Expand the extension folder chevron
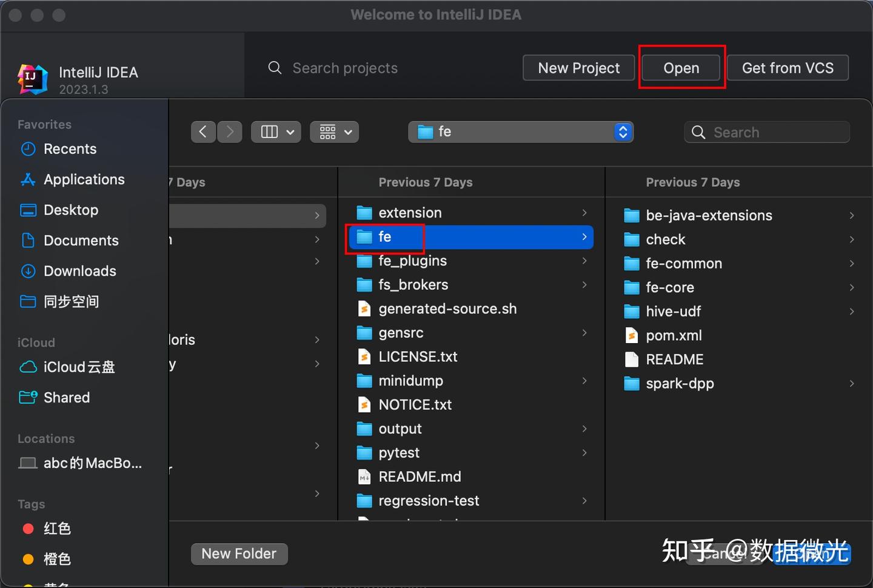The image size is (873, 588). (x=584, y=213)
